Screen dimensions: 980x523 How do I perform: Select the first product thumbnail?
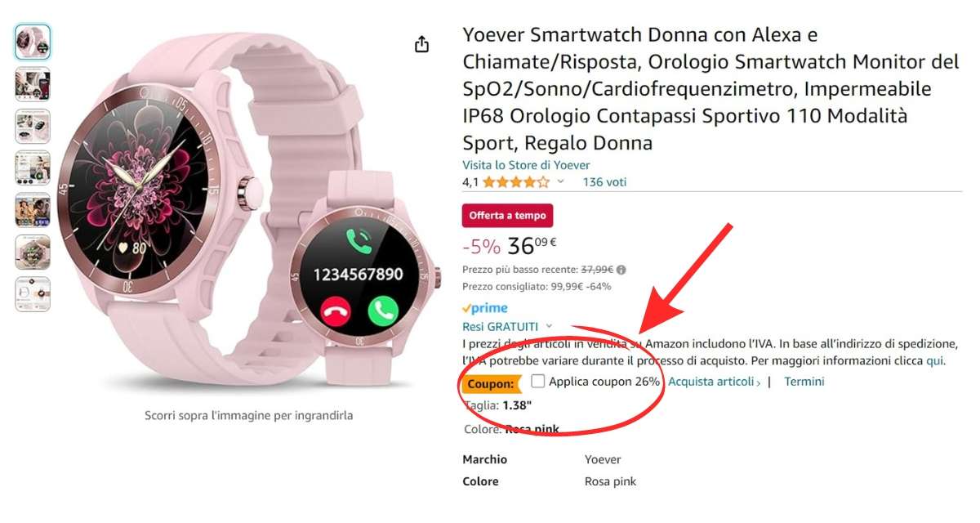pyautogui.click(x=33, y=42)
